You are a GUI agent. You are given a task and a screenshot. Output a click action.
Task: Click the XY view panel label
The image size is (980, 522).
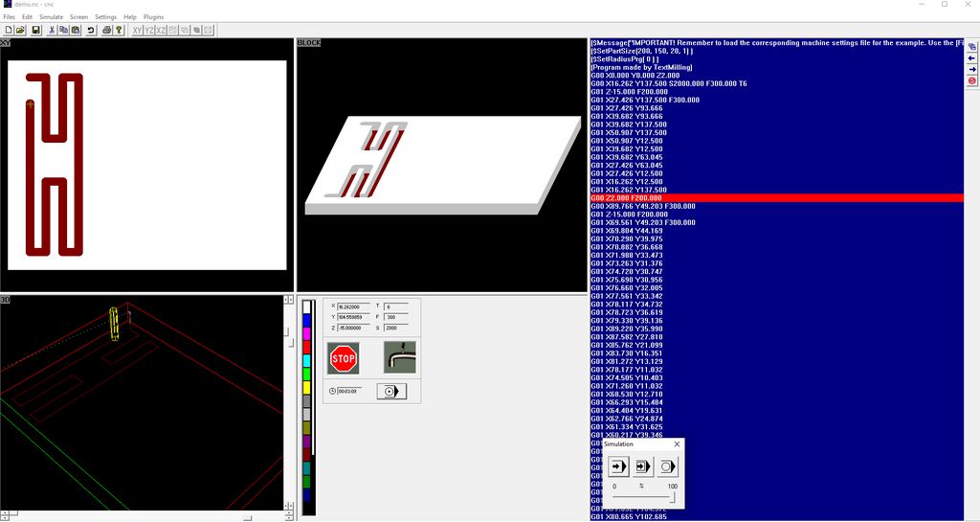point(5,42)
